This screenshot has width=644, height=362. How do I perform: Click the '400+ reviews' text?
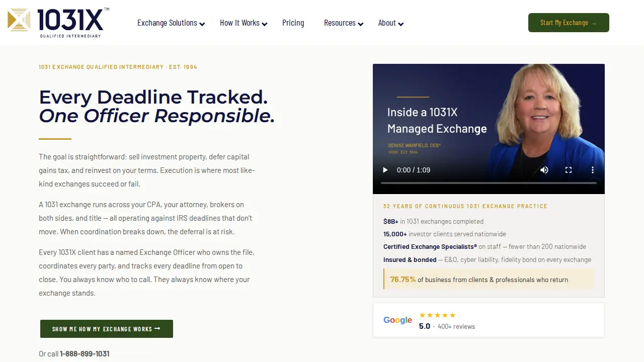456,326
